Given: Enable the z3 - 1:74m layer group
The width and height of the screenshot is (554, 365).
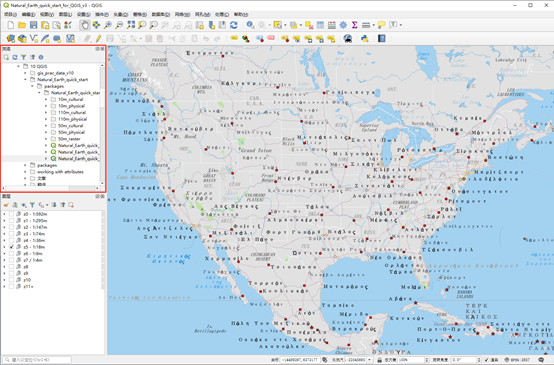Looking at the screenshot, I should click(x=11, y=234).
